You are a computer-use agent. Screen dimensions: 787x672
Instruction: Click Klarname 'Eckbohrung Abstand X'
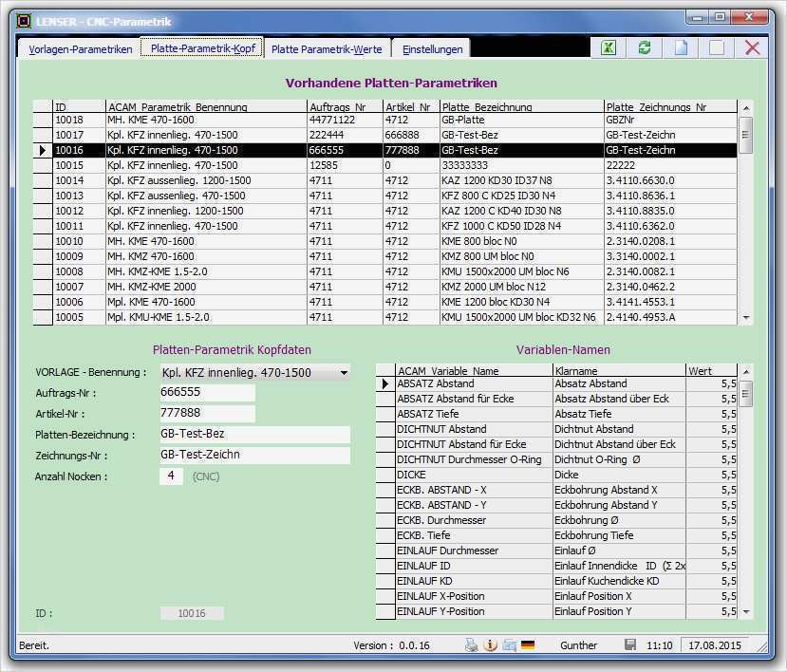point(619,490)
